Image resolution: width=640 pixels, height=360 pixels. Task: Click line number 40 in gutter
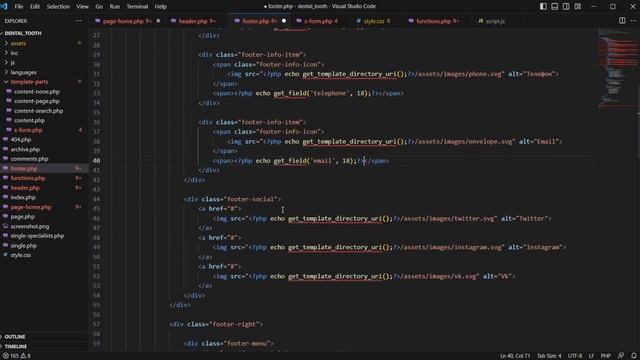point(96,161)
